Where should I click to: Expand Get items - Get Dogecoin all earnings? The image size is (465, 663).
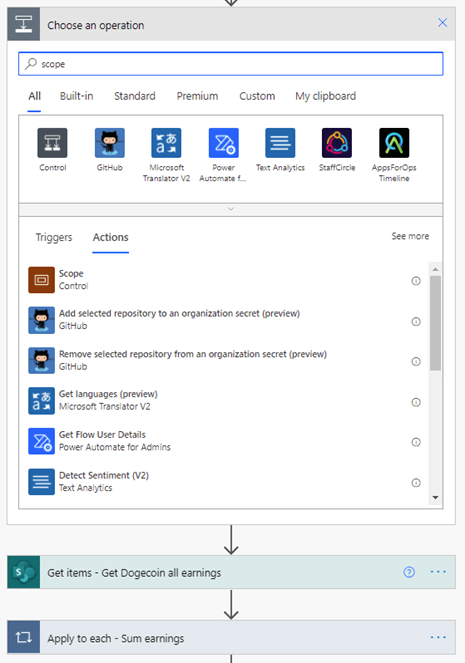231,572
